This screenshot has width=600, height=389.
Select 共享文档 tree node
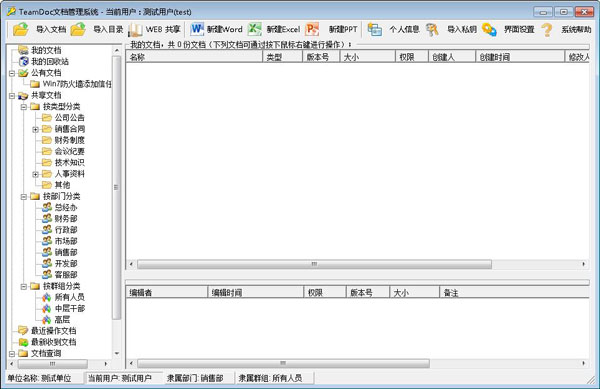point(46,95)
